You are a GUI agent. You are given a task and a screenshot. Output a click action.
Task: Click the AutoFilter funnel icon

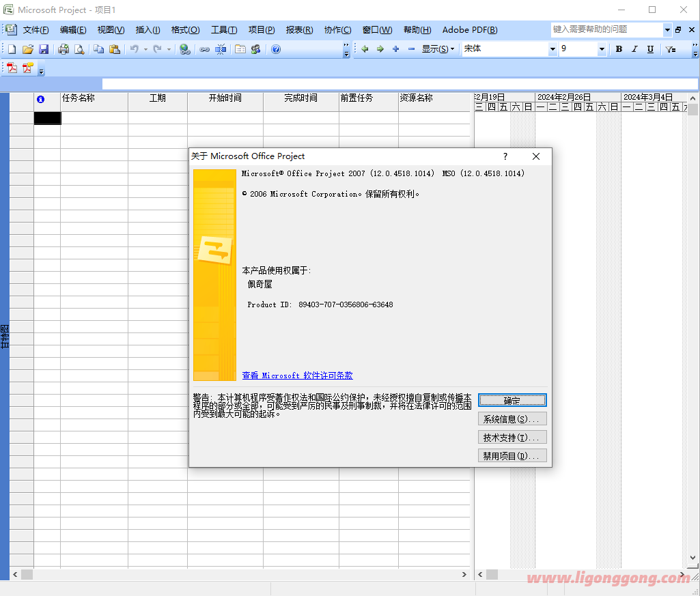(670, 49)
